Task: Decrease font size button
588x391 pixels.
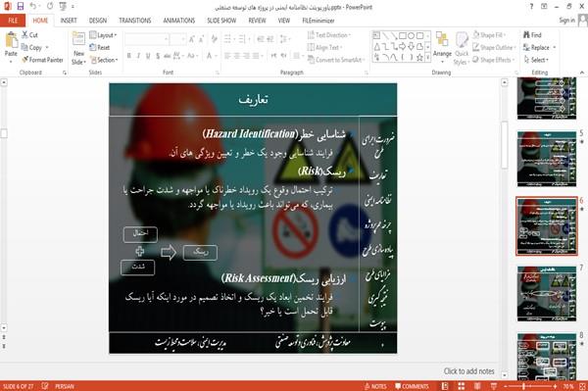Action: (201, 38)
